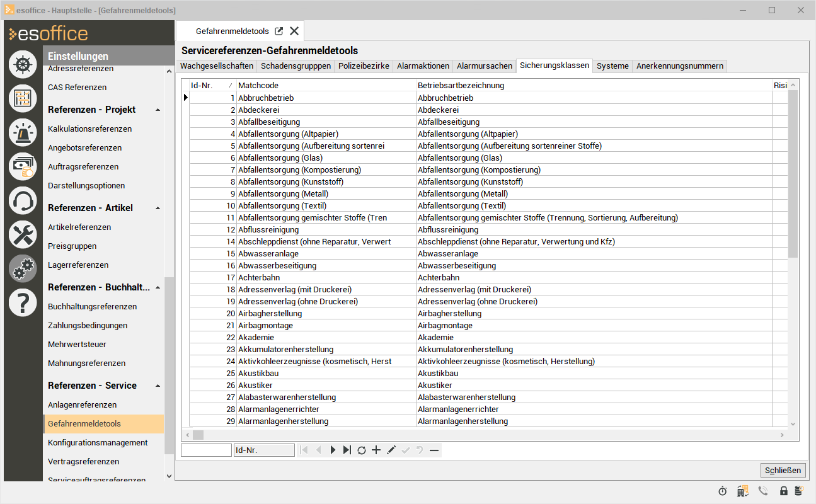The image size is (816, 504).
Task: Close the Gefahrenmeldetools tab
Action: 294,31
